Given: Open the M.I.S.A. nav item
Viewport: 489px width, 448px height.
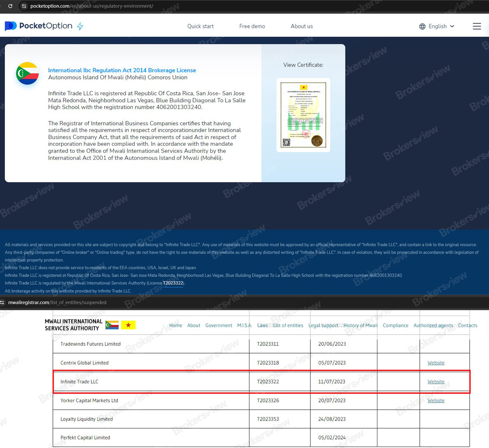Looking at the screenshot, I should (244, 325).
